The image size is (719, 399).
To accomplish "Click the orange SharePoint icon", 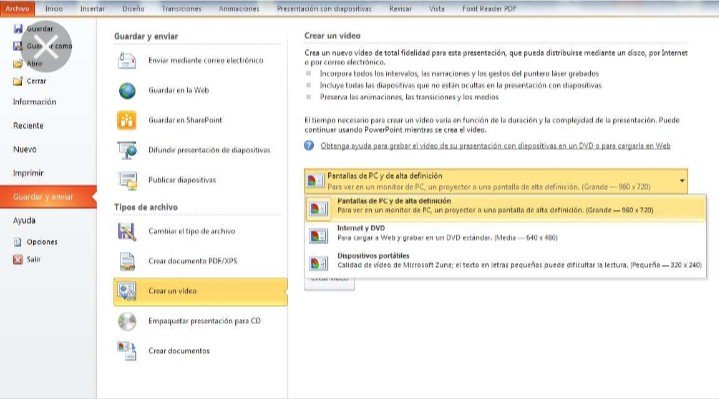I will pyautogui.click(x=127, y=120).
